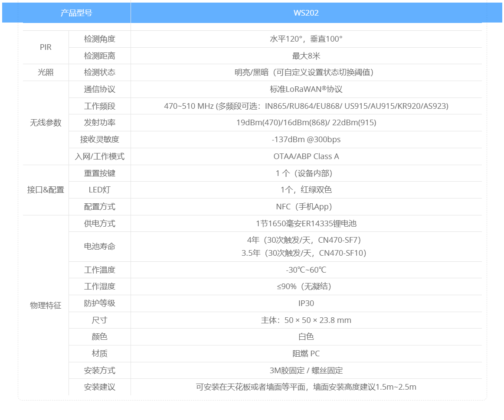Click the OTAA/ABP Class A value
504x420 pixels.
tap(306, 156)
